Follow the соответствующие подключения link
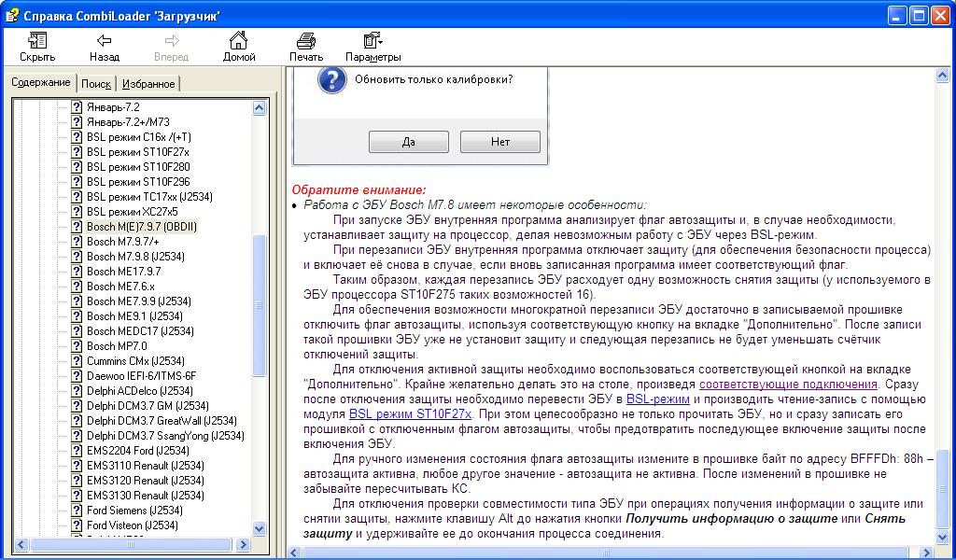The height and width of the screenshot is (560, 956). click(788, 385)
